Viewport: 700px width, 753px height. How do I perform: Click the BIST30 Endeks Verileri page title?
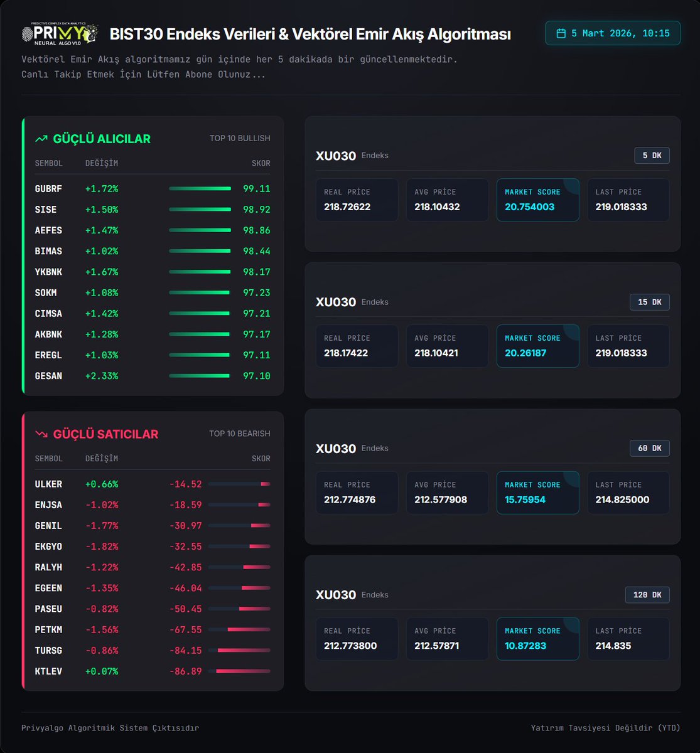pyautogui.click(x=310, y=34)
